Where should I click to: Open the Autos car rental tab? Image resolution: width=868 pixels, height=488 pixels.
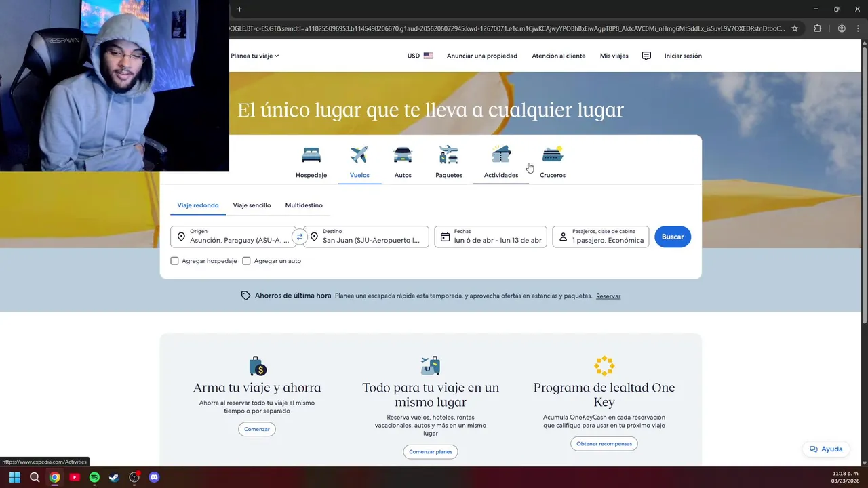click(x=403, y=162)
